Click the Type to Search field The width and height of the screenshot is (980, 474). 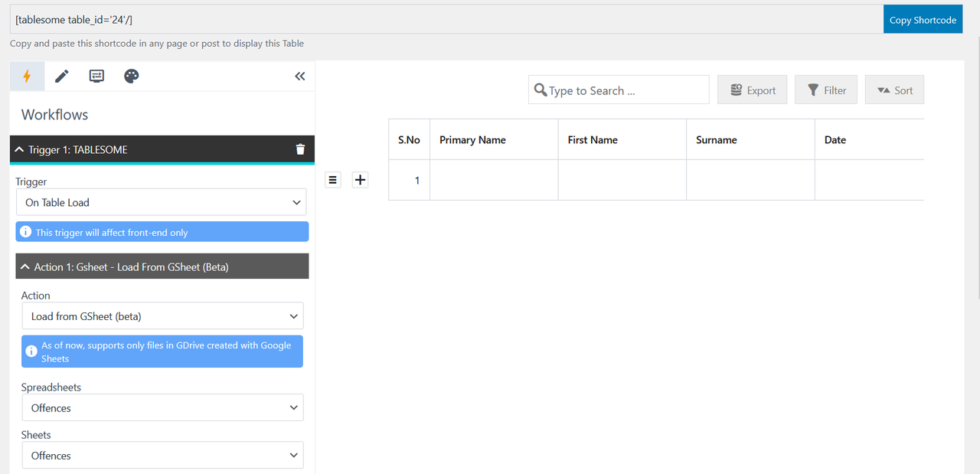click(x=619, y=90)
